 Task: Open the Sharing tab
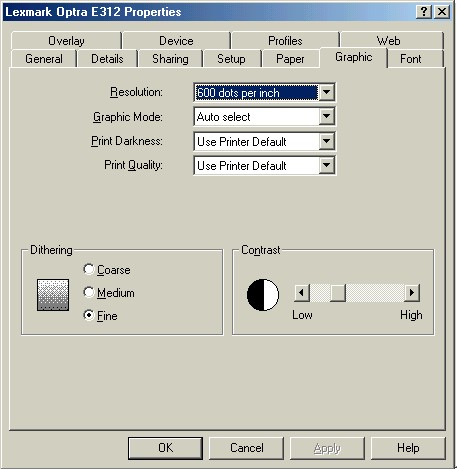[170, 59]
